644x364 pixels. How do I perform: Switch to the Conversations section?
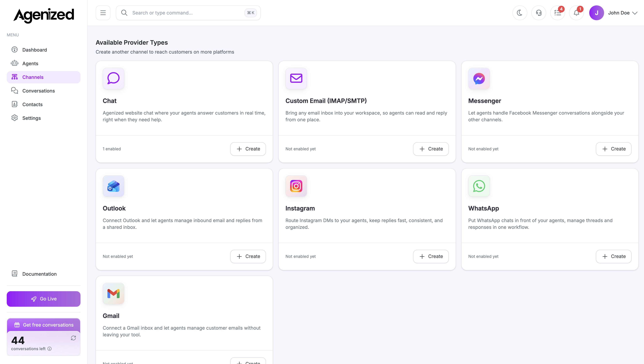click(39, 90)
